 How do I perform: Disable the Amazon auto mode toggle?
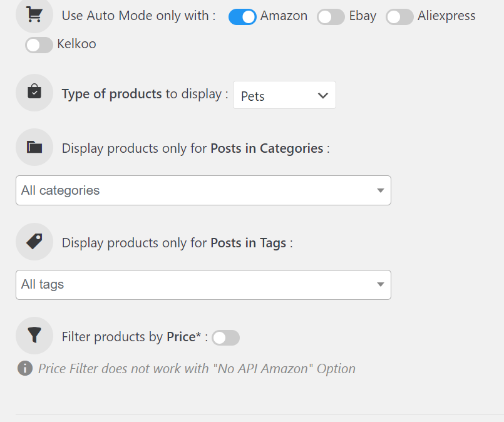pos(242,17)
